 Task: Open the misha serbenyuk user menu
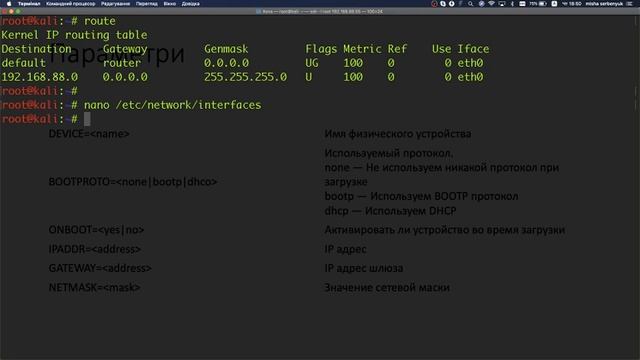604,4
